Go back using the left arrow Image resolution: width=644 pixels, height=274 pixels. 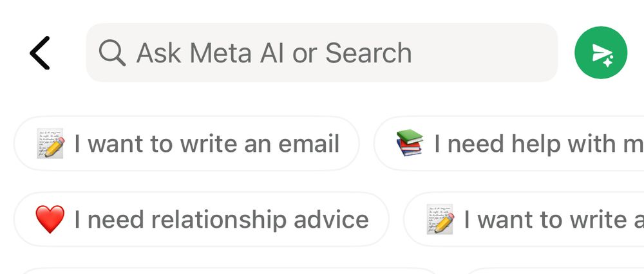click(40, 53)
